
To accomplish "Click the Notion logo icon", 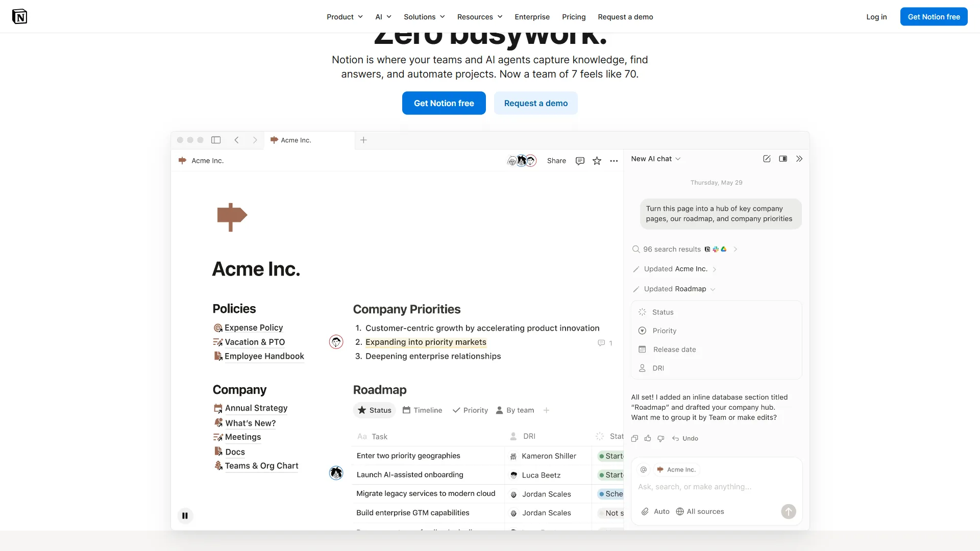I will 19,16.
